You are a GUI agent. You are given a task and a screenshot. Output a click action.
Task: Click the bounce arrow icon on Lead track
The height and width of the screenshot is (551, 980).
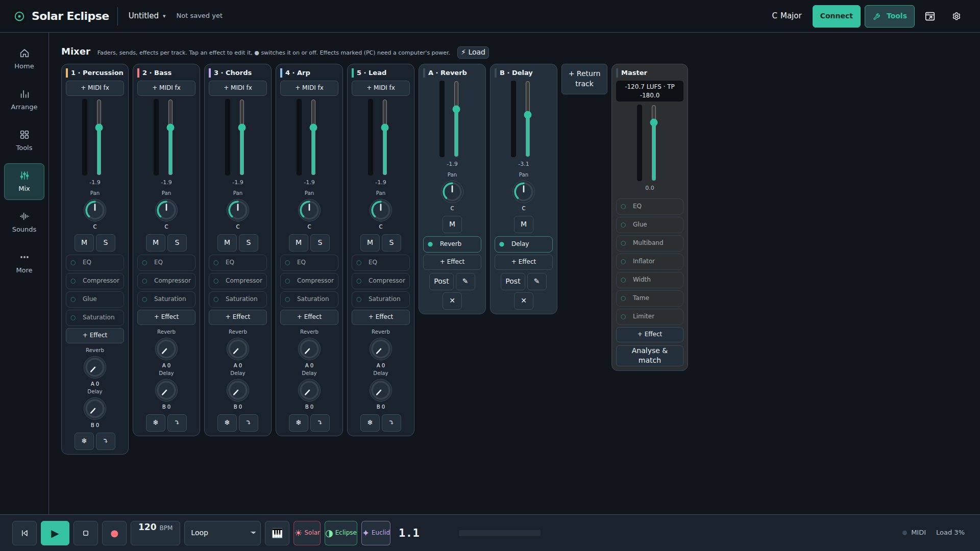tap(391, 423)
